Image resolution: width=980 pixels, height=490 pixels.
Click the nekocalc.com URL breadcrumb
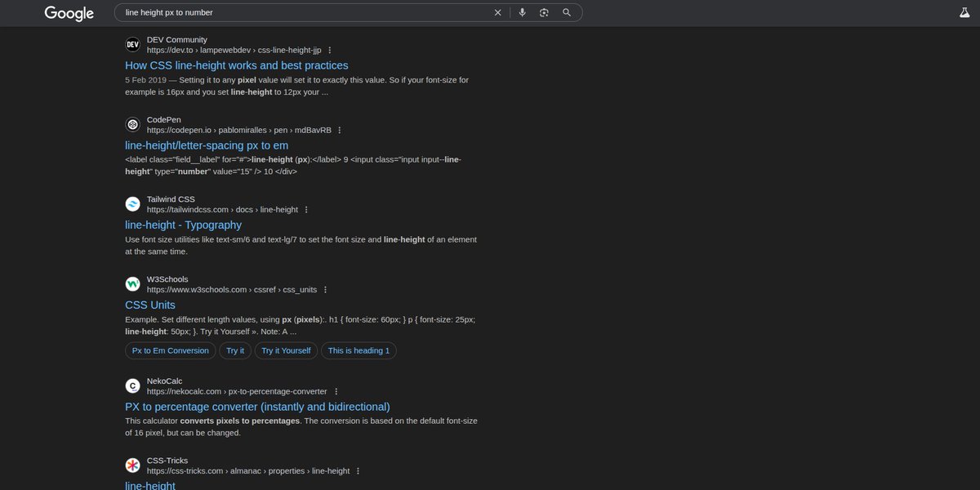tap(237, 392)
